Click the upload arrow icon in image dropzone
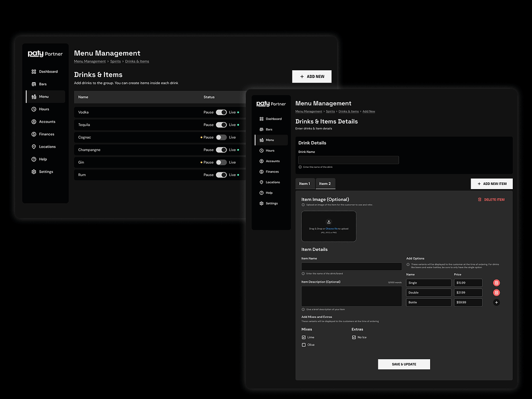 pyautogui.click(x=328, y=222)
